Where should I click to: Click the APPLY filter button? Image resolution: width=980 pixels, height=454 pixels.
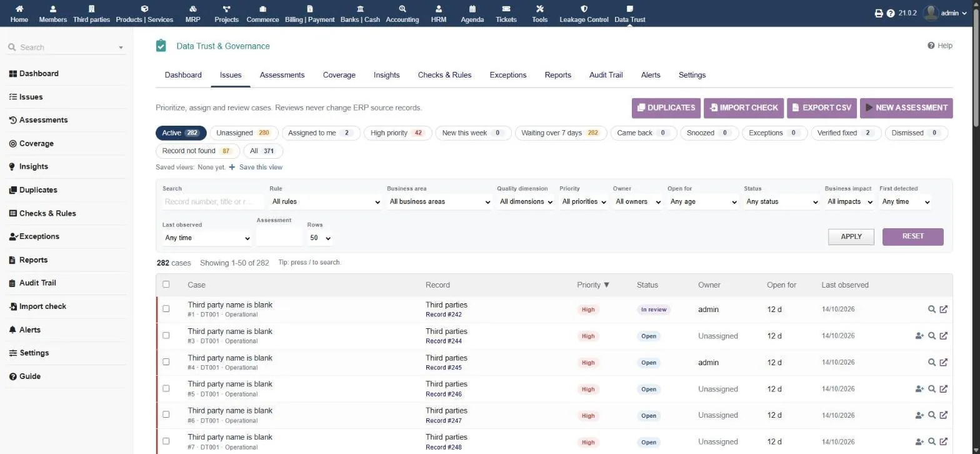pos(851,237)
